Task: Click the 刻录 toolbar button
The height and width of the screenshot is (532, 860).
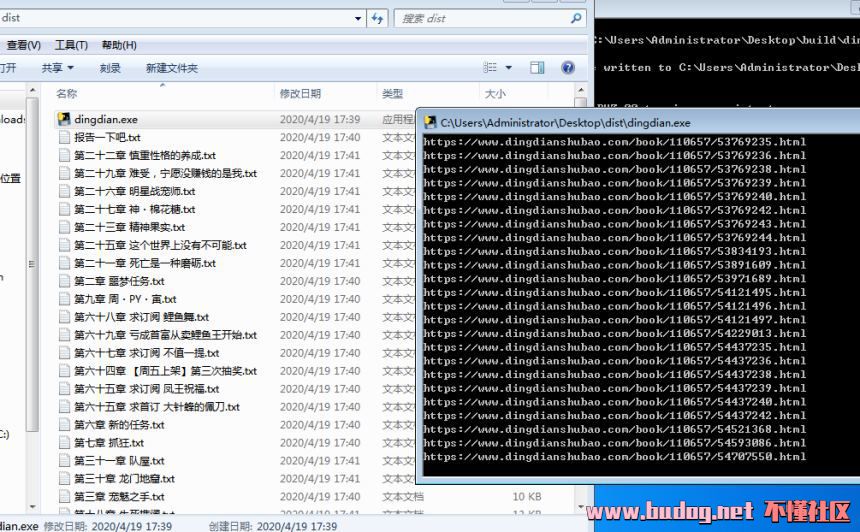Action: [x=110, y=68]
